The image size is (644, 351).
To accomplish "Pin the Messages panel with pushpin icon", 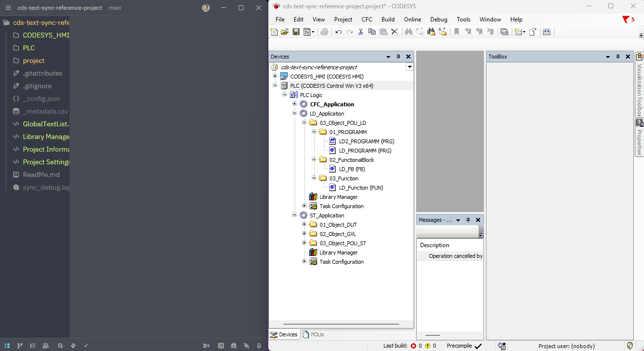I will pyautogui.click(x=468, y=220).
